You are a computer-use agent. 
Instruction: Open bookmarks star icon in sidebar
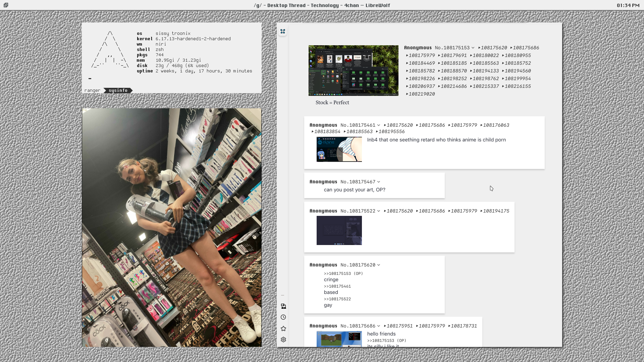click(x=283, y=328)
